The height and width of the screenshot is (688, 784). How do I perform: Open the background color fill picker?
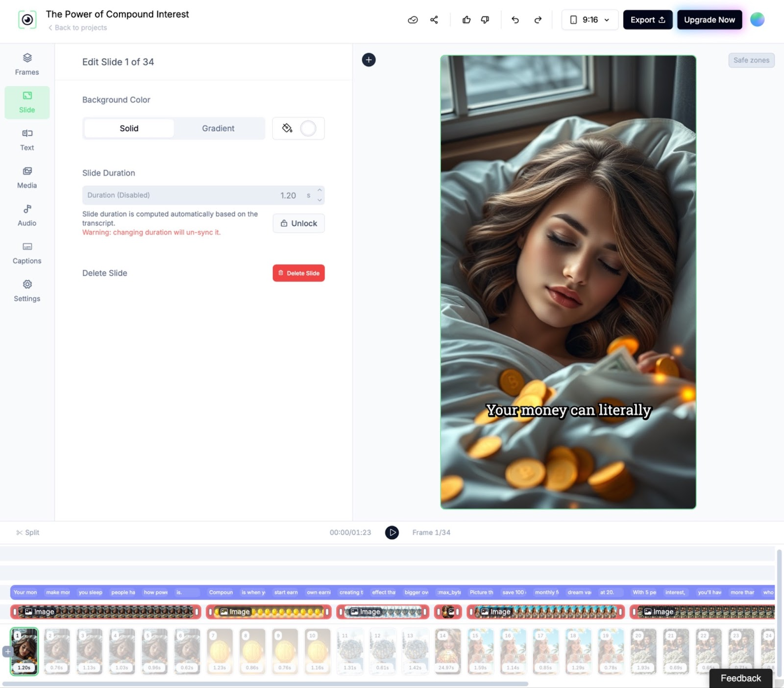pyautogui.click(x=298, y=128)
